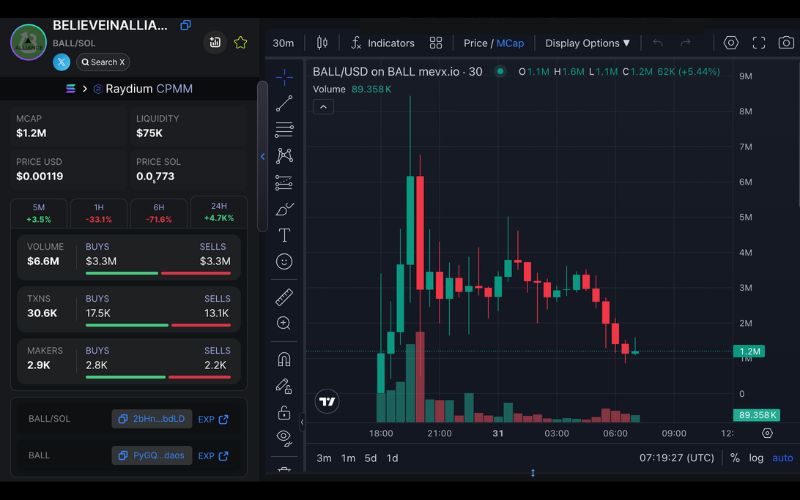Click the MCAP $1.2M value
The width and height of the screenshot is (800, 500).
click(x=31, y=133)
